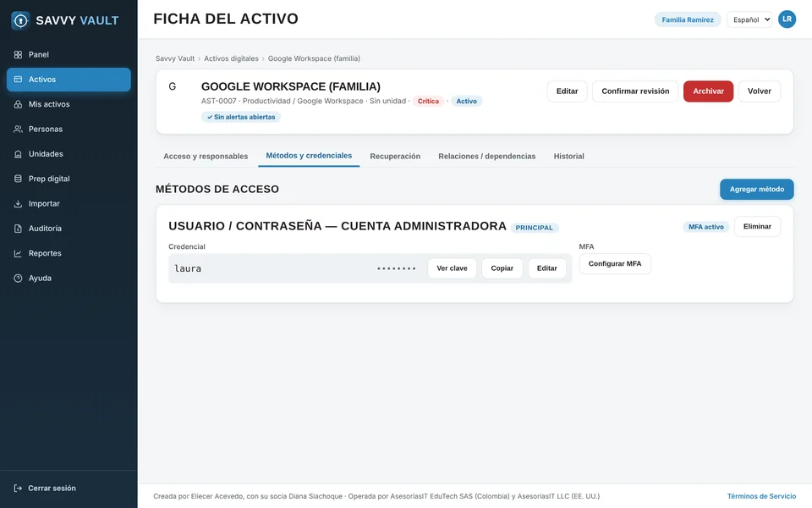Image resolution: width=812 pixels, height=508 pixels.
Task: Open the LR user avatar
Action: [x=787, y=19]
